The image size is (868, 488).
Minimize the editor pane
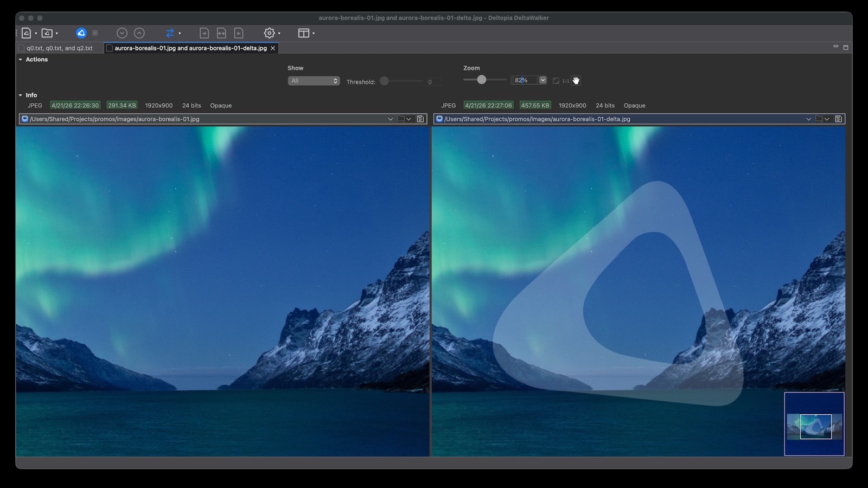[x=835, y=47]
